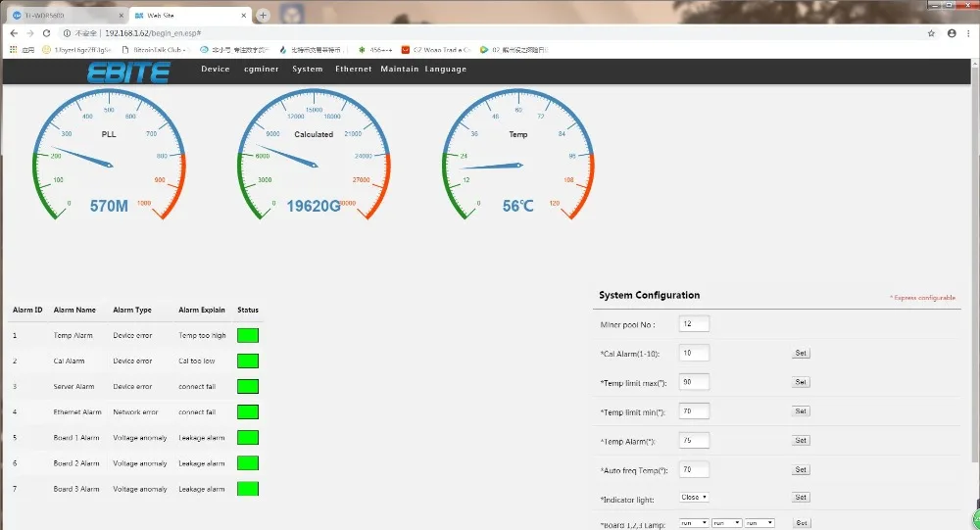Click the Server Alarm status indicator
980x530 pixels.
(248, 386)
